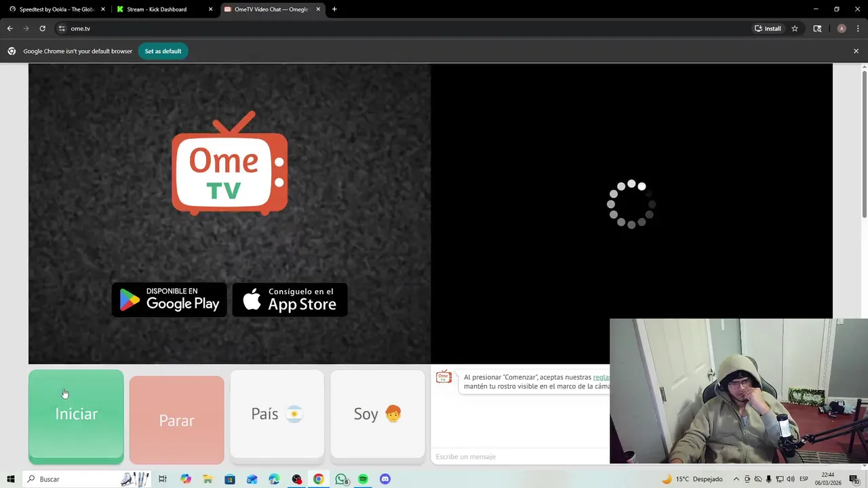Focus the Escribe un mensaje field
The height and width of the screenshot is (488, 868).
tap(520, 457)
